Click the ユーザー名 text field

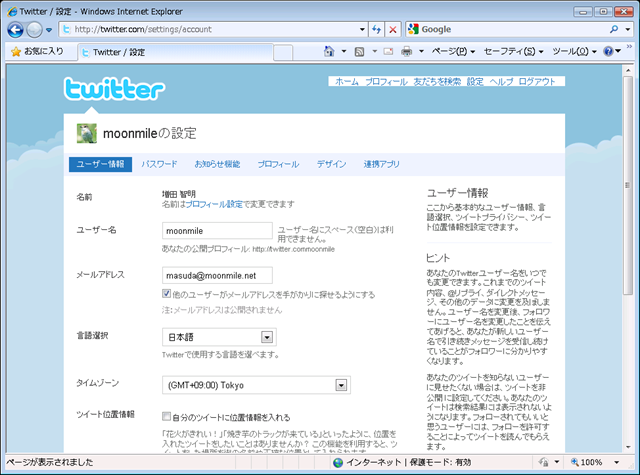point(216,230)
